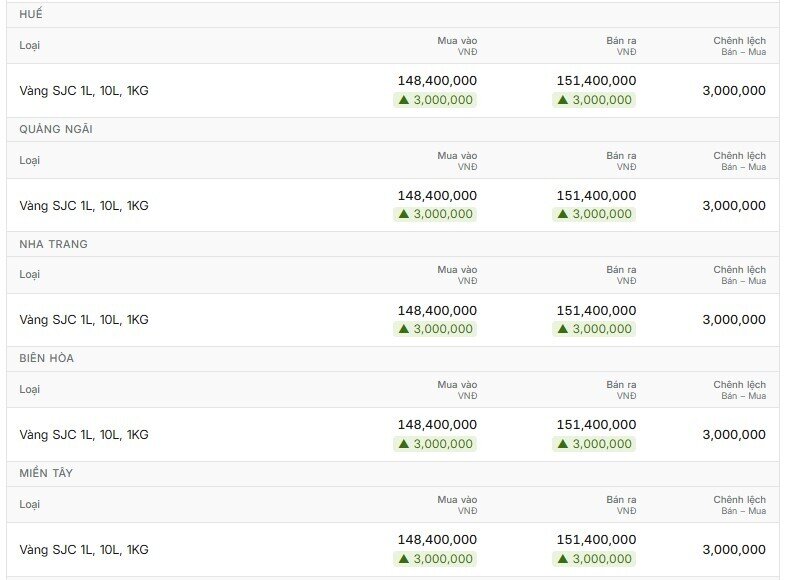Click up-arrow icon in Miền Tây Mua vào
785x580 pixels.
pos(404,558)
